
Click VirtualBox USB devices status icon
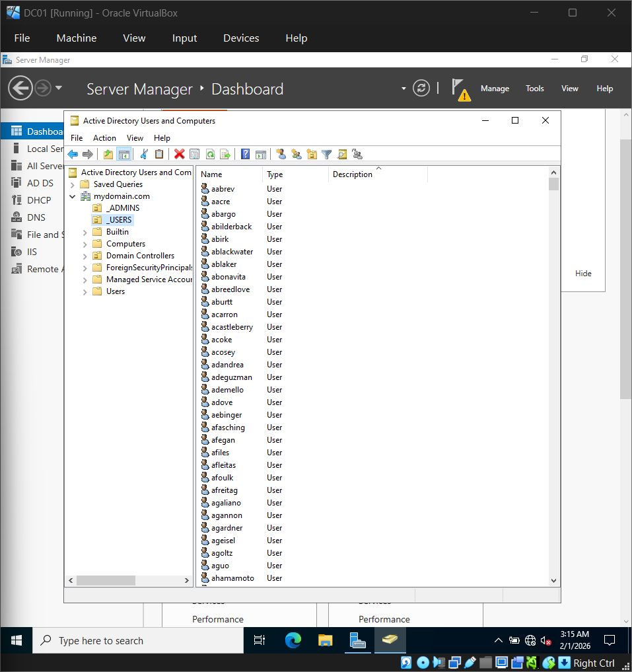point(470,663)
